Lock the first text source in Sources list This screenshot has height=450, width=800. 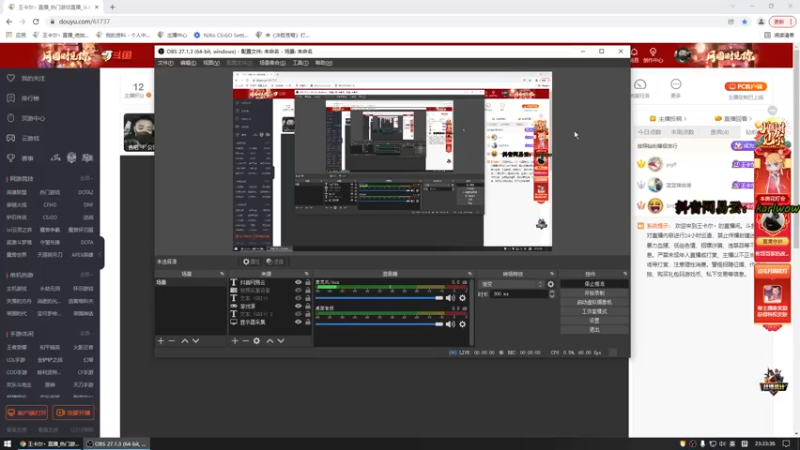pyautogui.click(x=308, y=282)
